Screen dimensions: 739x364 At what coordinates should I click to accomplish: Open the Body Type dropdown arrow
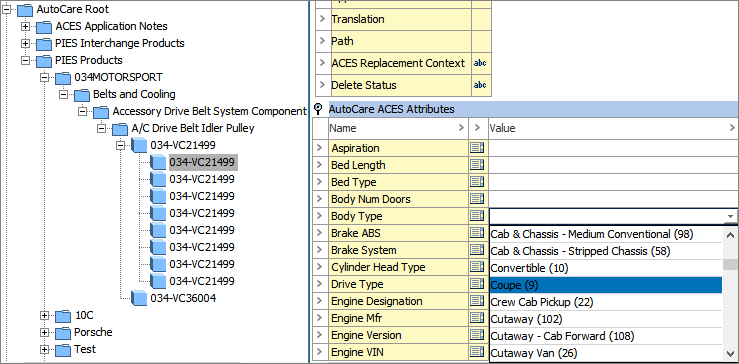[731, 216]
